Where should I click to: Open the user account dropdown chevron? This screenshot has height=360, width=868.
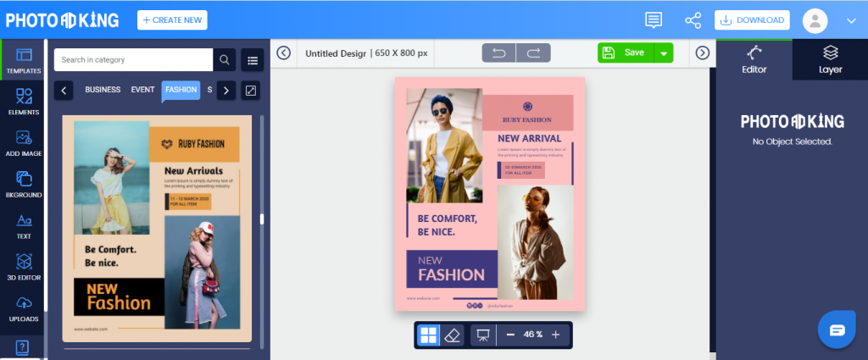pos(851,21)
